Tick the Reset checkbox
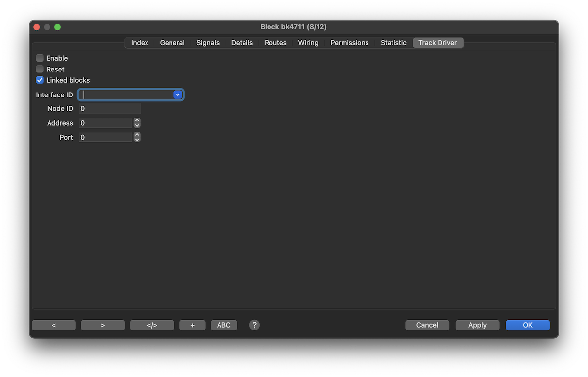 coord(40,69)
